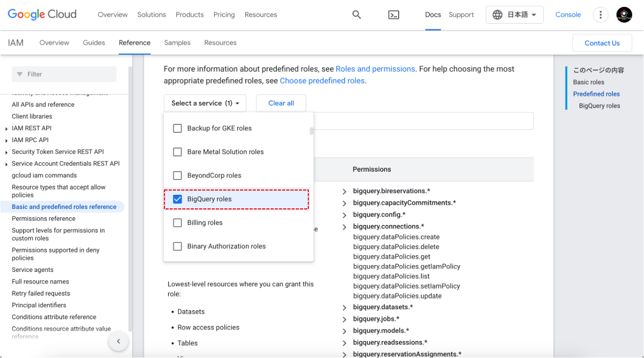The image size is (644, 358).
Task: Click the user profile avatar
Action: click(624, 15)
